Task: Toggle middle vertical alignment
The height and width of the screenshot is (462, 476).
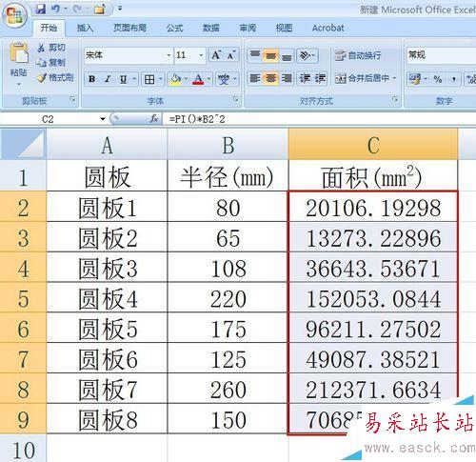Action: [270, 55]
